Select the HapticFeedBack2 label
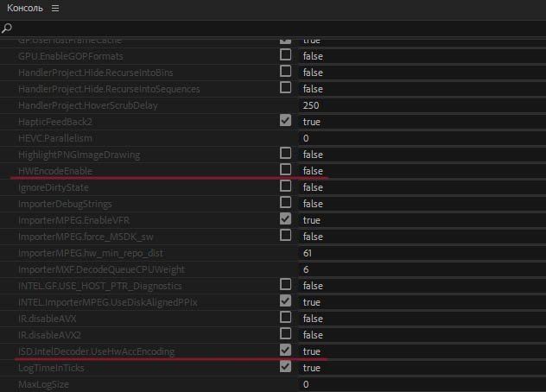This screenshot has width=546, height=392. pyautogui.click(x=55, y=122)
